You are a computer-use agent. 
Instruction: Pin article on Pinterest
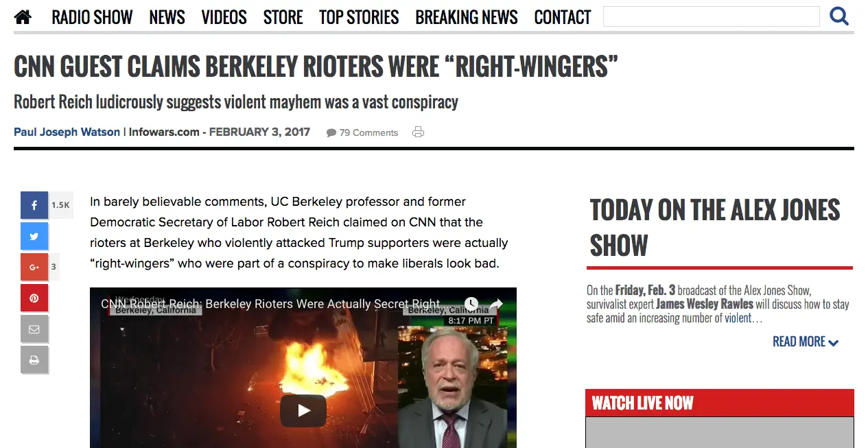pyautogui.click(x=34, y=298)
